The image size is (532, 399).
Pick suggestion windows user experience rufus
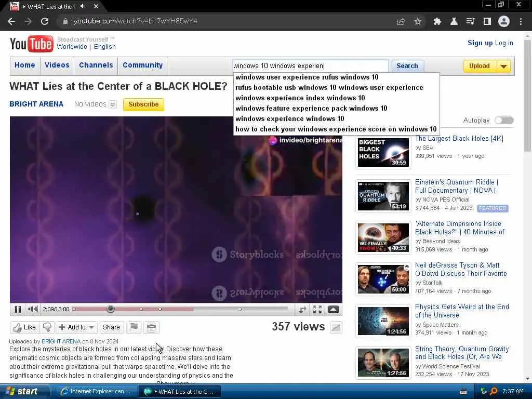(x=307, y=77)
